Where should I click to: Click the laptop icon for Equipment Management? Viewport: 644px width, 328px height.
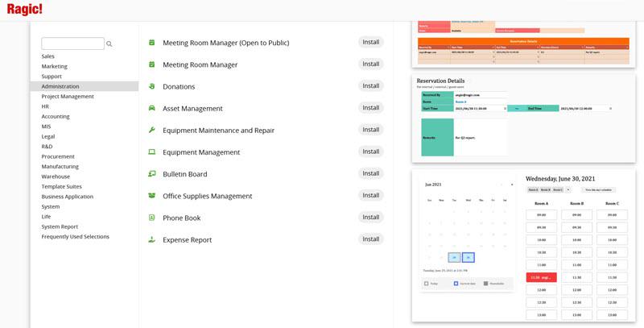coord(151,152)
